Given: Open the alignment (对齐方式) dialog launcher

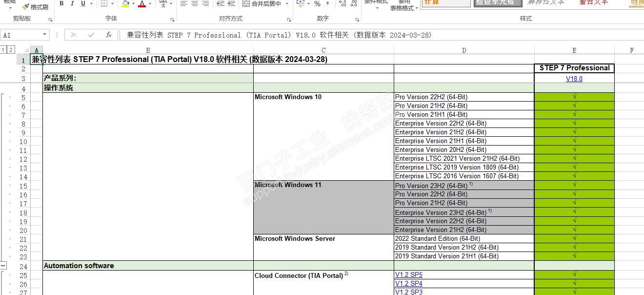Looking at the screenshot, I should click(x=288, y=20).
